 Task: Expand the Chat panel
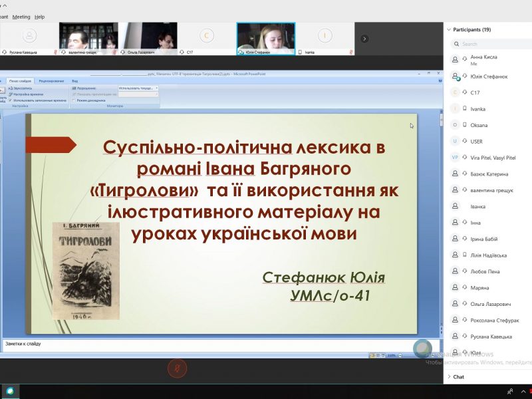pos(450,376)
